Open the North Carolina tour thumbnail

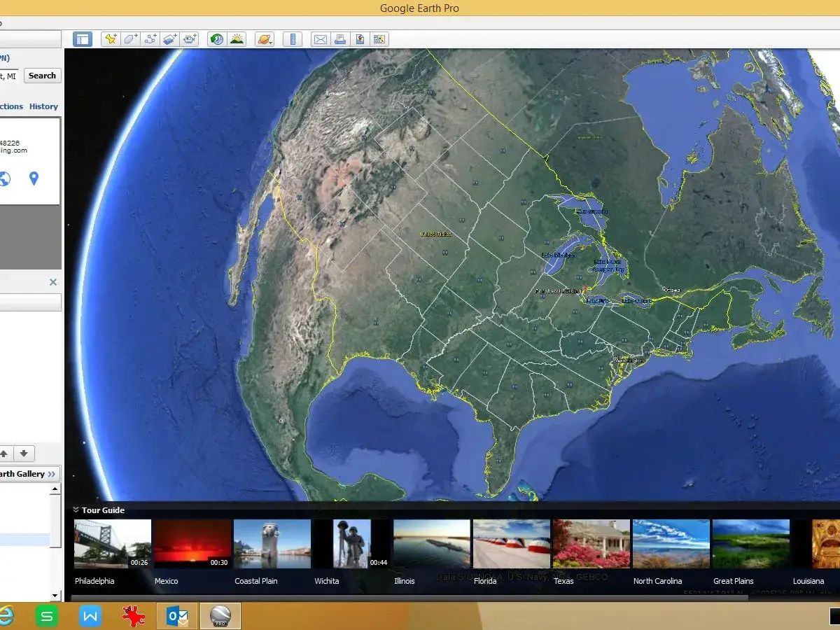pyautogui.click(x=671, y=544)
